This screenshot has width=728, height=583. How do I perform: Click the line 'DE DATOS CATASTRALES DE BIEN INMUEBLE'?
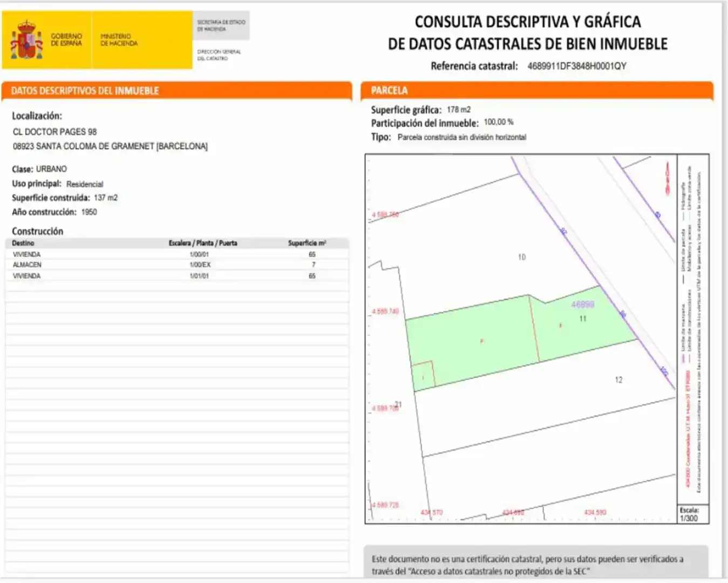528,44
